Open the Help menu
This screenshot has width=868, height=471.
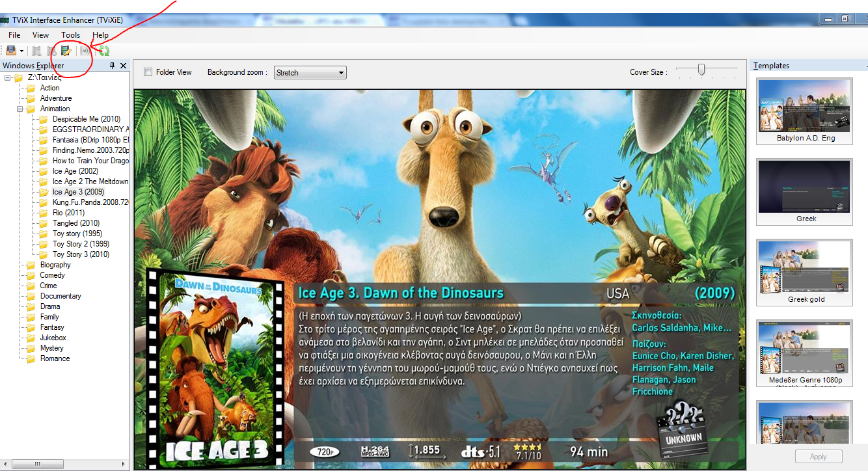point(100,35)
